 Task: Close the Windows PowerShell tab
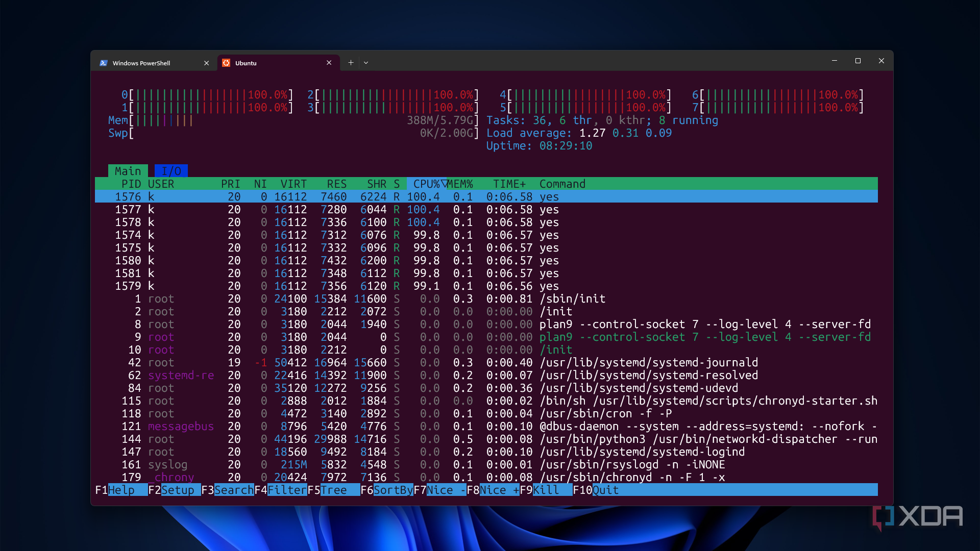click(206, 63)
